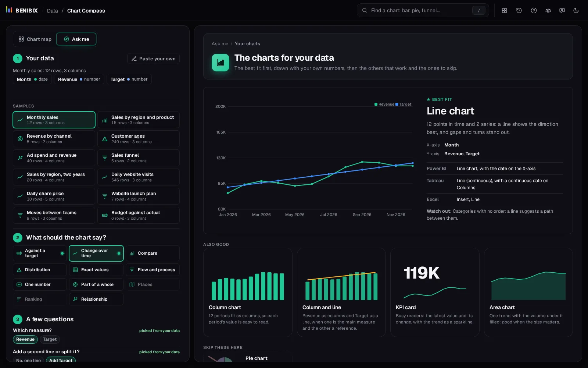This screenshot has height=368, width=588.
Task: Choose the Flow and process intent
Action: [153, 270]
